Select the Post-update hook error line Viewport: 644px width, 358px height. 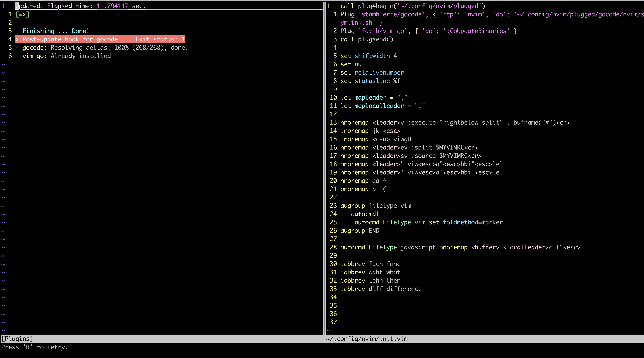pos(100,39)
